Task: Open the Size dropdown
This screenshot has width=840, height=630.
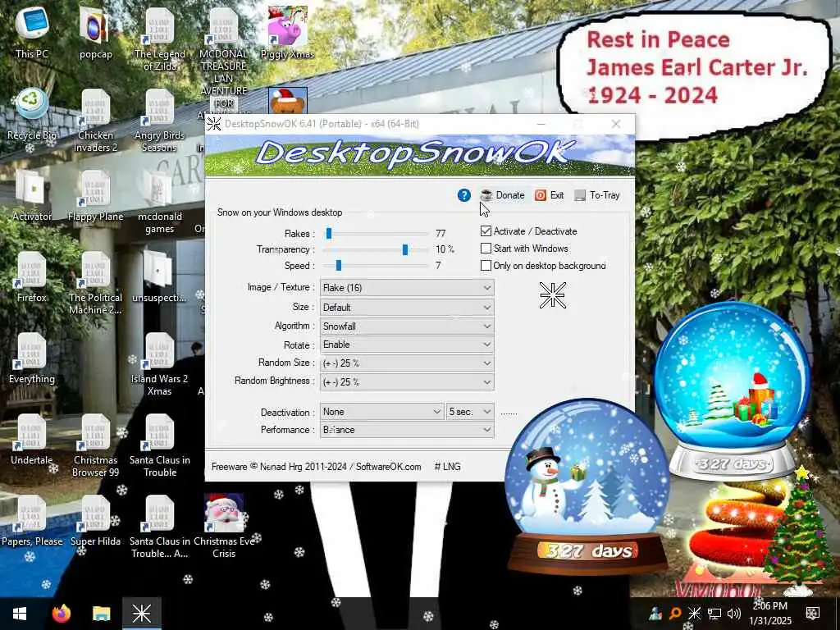Action: click(407, 308)
